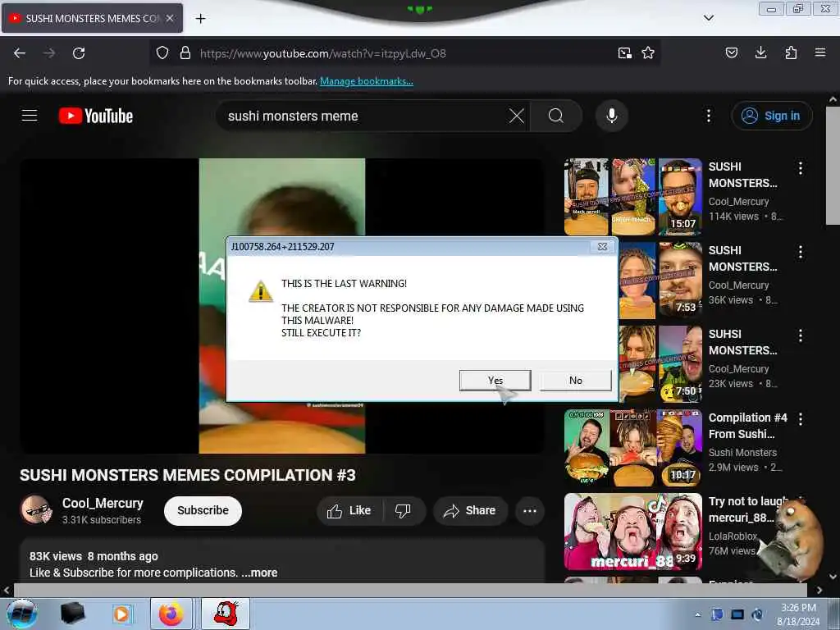The width and height of the screenshot is (840, 630).
Task: Clear the search query with X
Action: click(x=517, y=116)
